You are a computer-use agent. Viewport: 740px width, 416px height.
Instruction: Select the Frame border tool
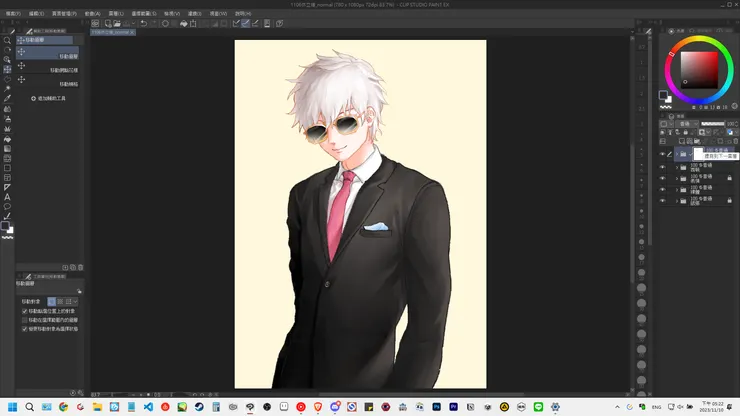7,178
